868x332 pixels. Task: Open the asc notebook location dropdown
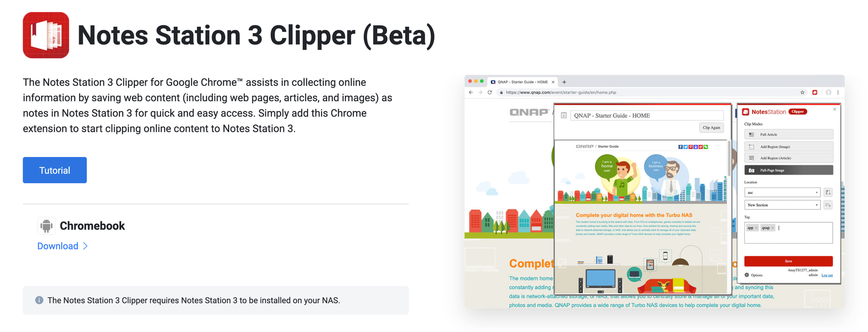782,192
